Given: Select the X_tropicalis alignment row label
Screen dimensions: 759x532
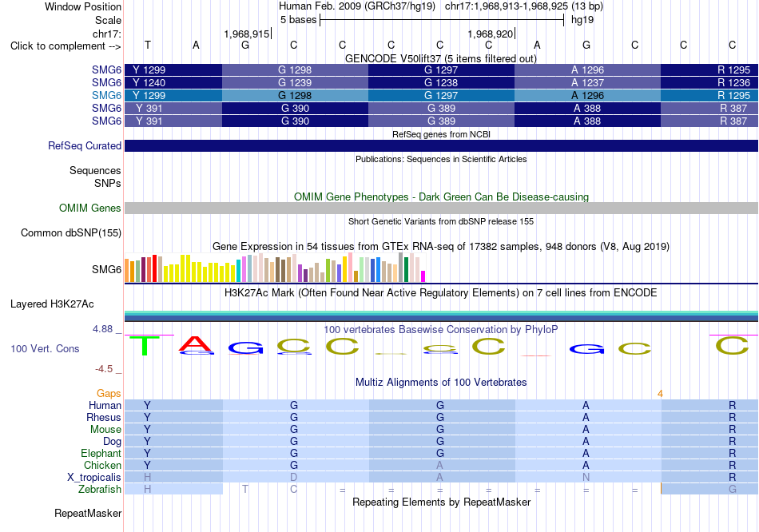Looking at the screenshot, I should tap(94, 478).
